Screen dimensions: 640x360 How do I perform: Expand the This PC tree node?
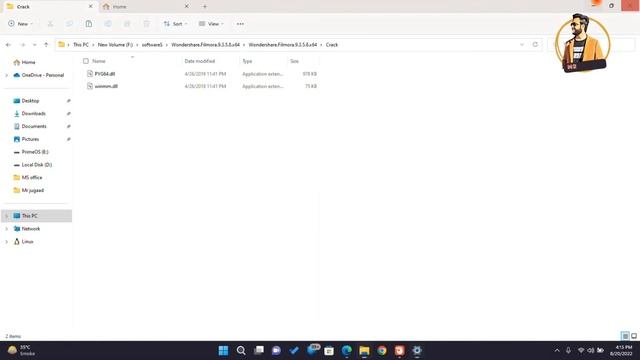(7, 216)
